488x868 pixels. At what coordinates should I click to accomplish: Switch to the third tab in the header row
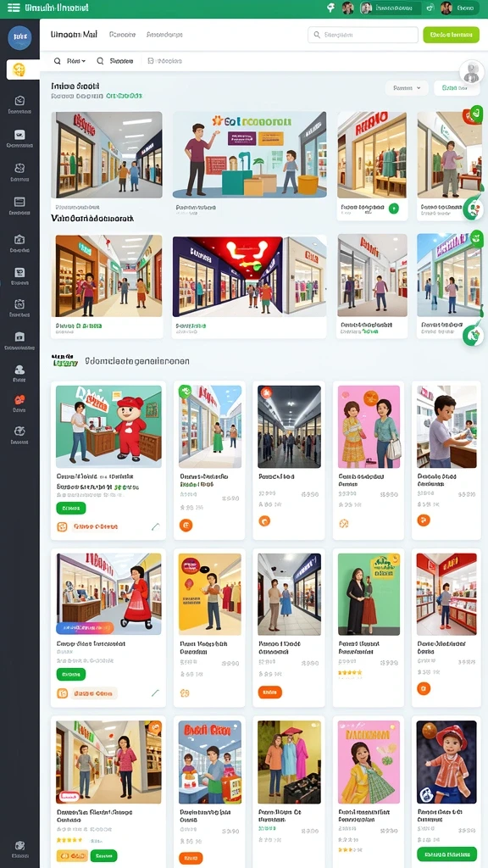coord(164,34)
